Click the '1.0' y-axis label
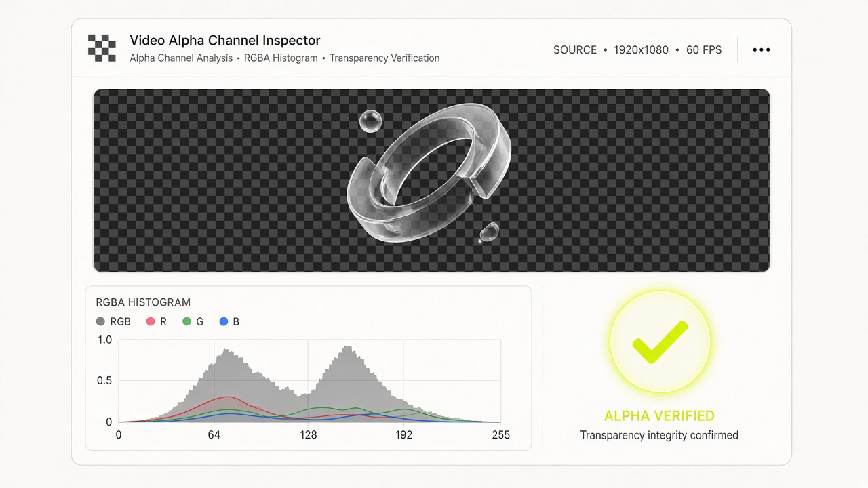The width and height of the screenshot is (868, 488). [104, 340]
